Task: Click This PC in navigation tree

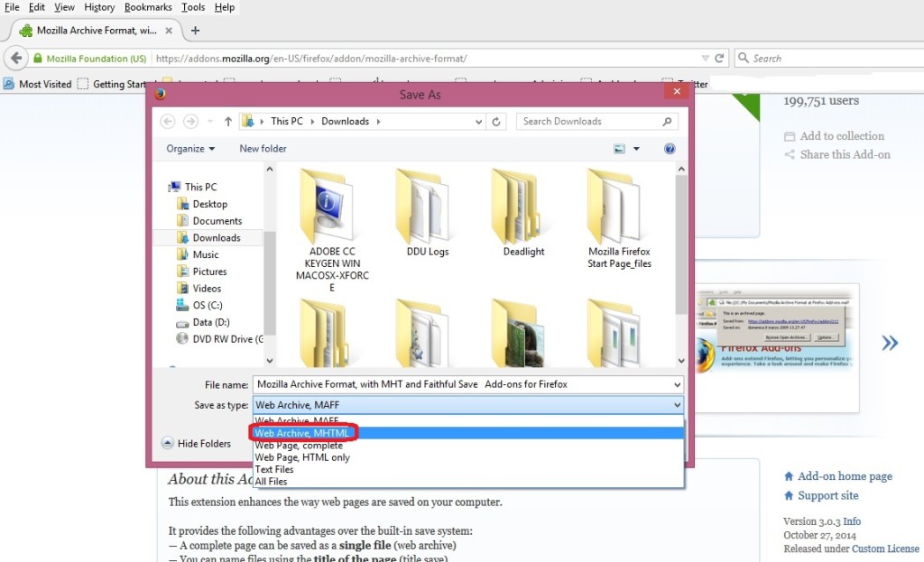Action: pyautogui.click(x=193, y=187)
